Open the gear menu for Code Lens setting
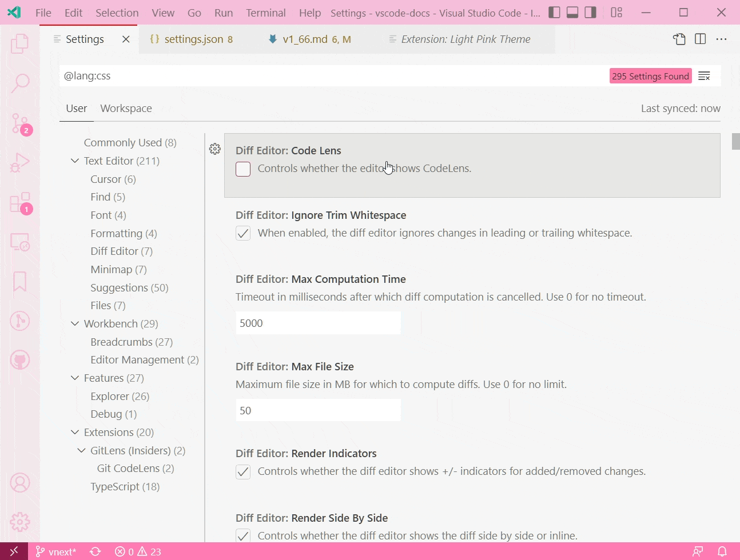Viewport: 740px width, 560px height. pyautogui.click(x=215, y=149)
